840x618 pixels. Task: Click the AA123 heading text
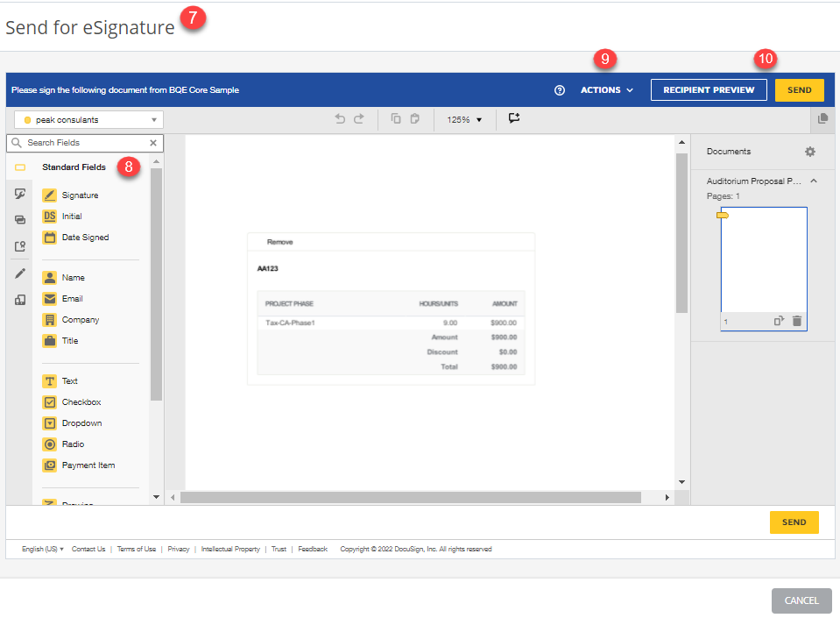268,268
